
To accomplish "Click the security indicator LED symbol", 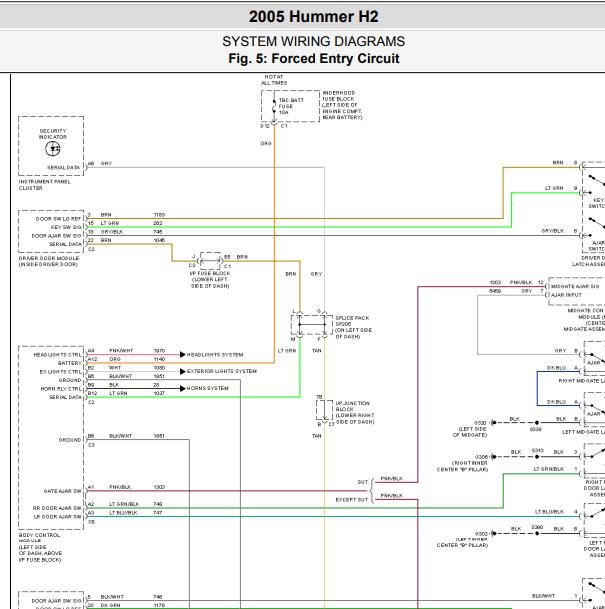I will [53, 148].
